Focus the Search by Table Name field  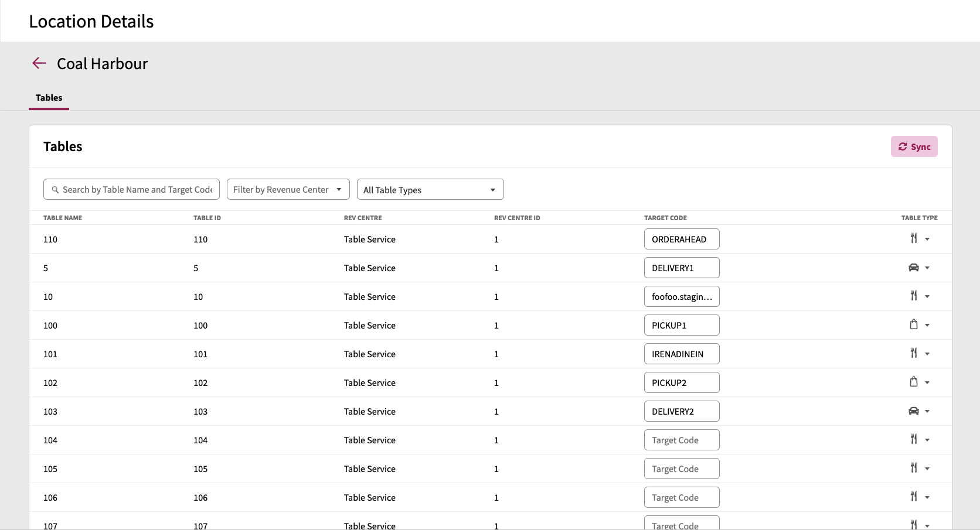tap(131, 189)
